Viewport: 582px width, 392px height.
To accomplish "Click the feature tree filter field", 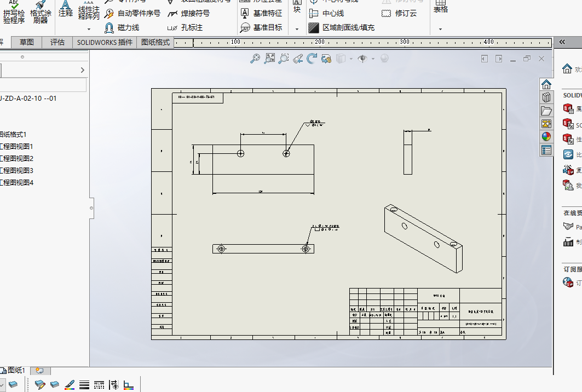I will tap(43, 85).
